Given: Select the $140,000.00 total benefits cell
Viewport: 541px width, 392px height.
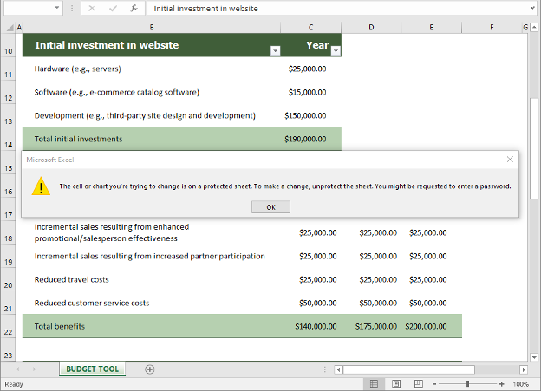Looking at the screenshot, I should [x=311, y=326].
